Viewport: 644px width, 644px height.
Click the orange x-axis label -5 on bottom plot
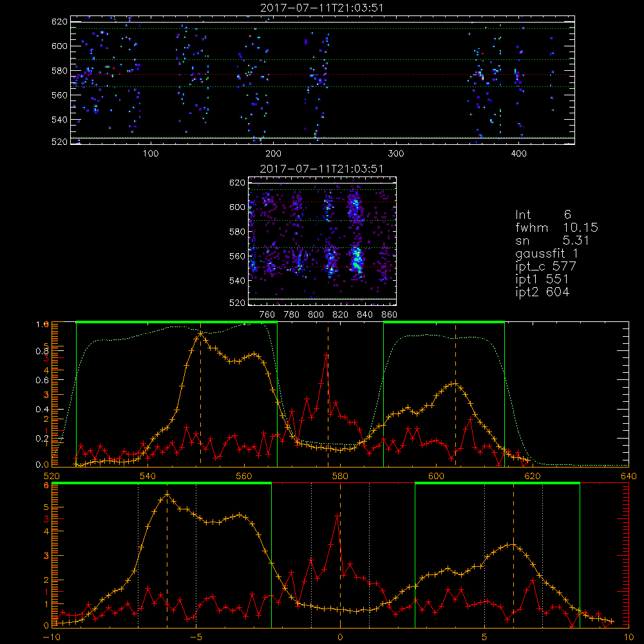pyautogui.click(x=196, y=638)
